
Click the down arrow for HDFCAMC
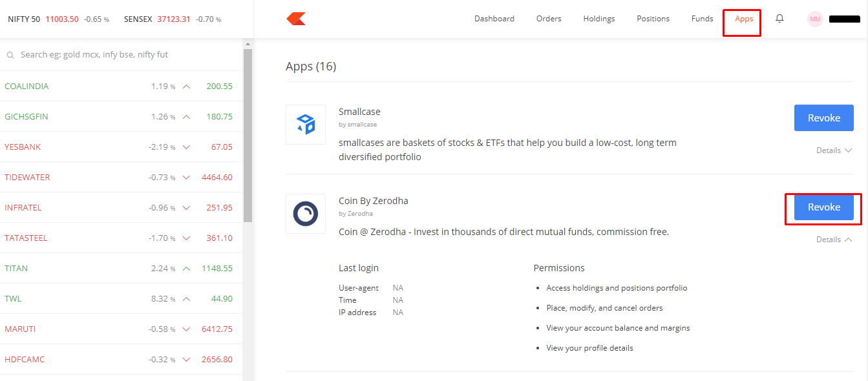click(187, 360)
